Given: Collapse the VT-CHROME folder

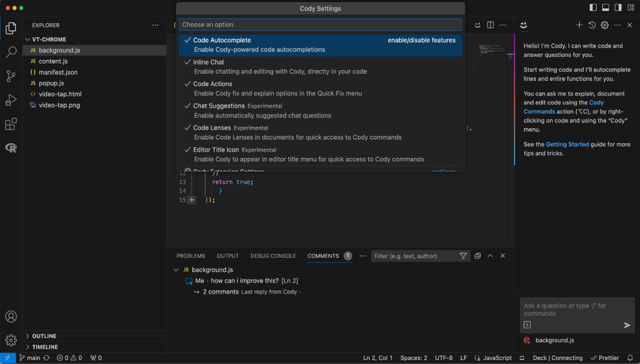Looking at the screenshot, I should click(x=95, y=39).
